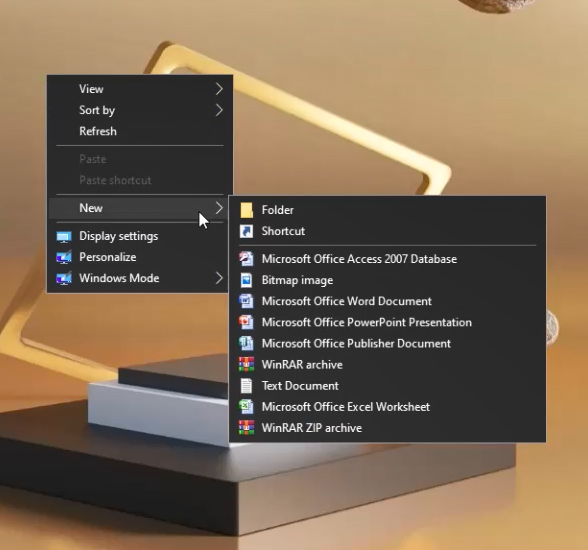Open the Sort by menu entry

[x=140, y=110]
